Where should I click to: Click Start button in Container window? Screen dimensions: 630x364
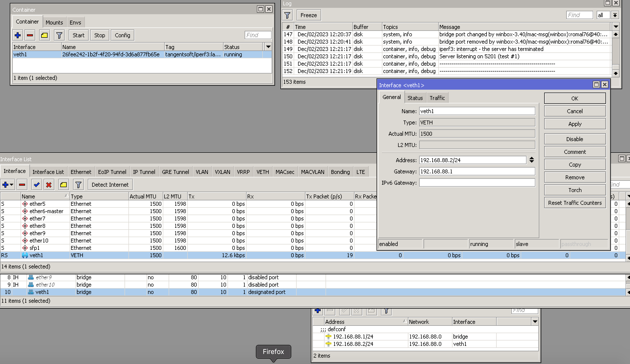click(x=78, y=35)
